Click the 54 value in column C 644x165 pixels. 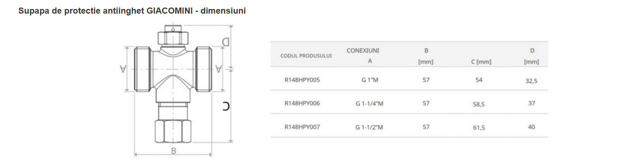(479, 80)
